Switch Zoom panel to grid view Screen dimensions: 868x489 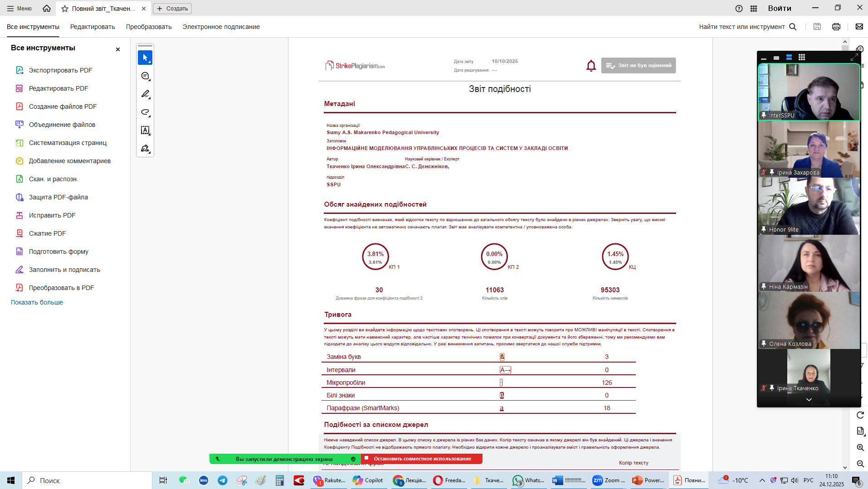coord(802,58)
